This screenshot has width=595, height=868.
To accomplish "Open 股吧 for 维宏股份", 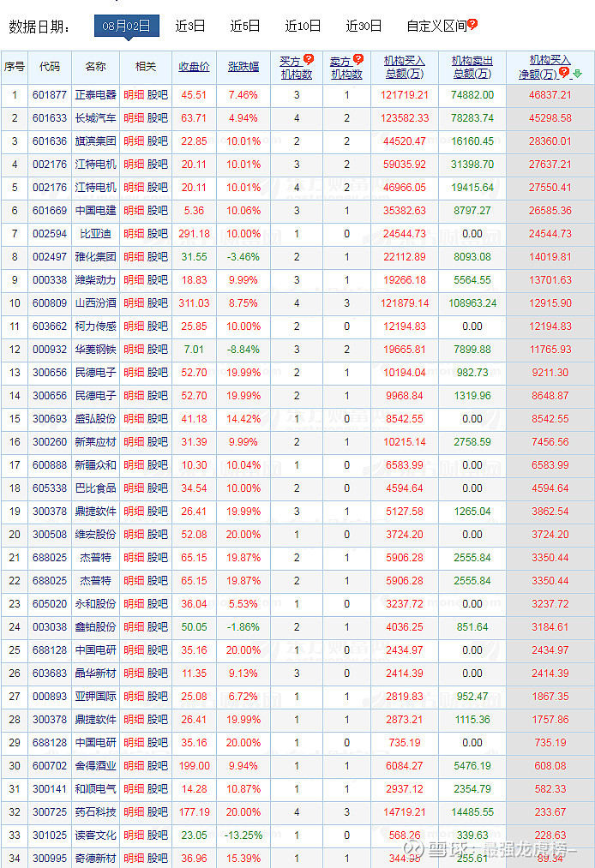I will point(158,535).
